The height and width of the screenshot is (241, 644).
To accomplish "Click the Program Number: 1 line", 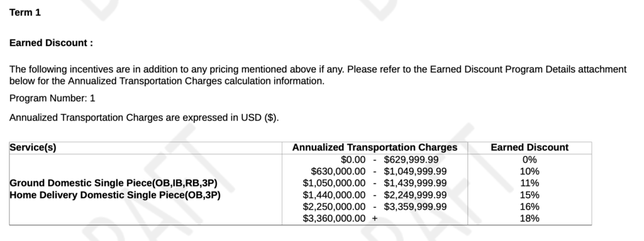I will tap(52, 98).
